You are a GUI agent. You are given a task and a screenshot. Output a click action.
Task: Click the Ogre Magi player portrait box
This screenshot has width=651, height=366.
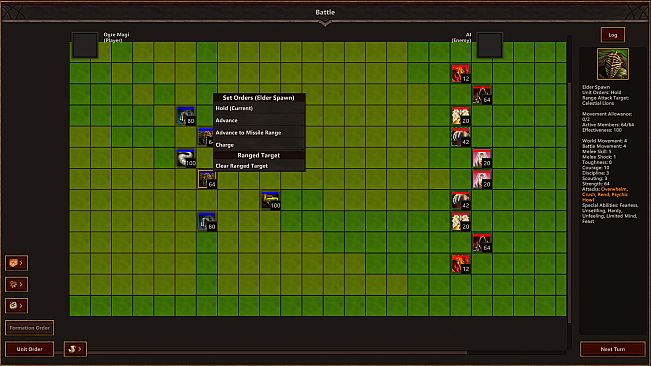(x=85, y=45)
